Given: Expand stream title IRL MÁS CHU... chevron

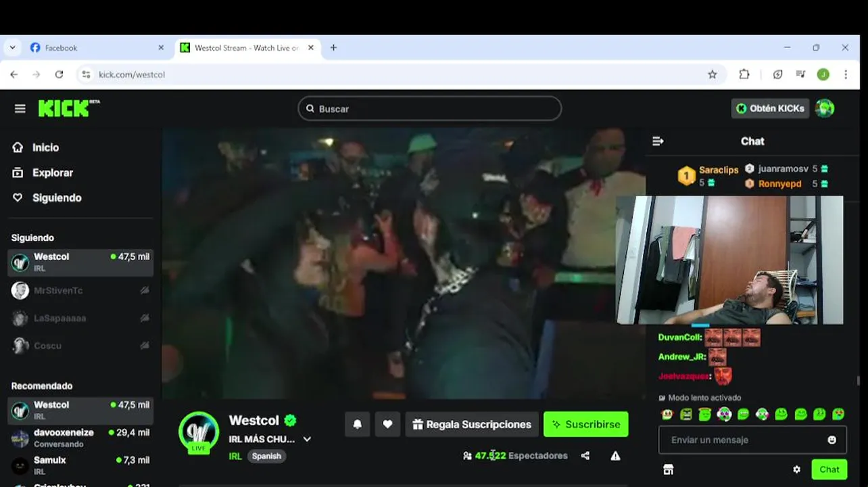Looking at the screenshot, I should [x=307, y=439].
